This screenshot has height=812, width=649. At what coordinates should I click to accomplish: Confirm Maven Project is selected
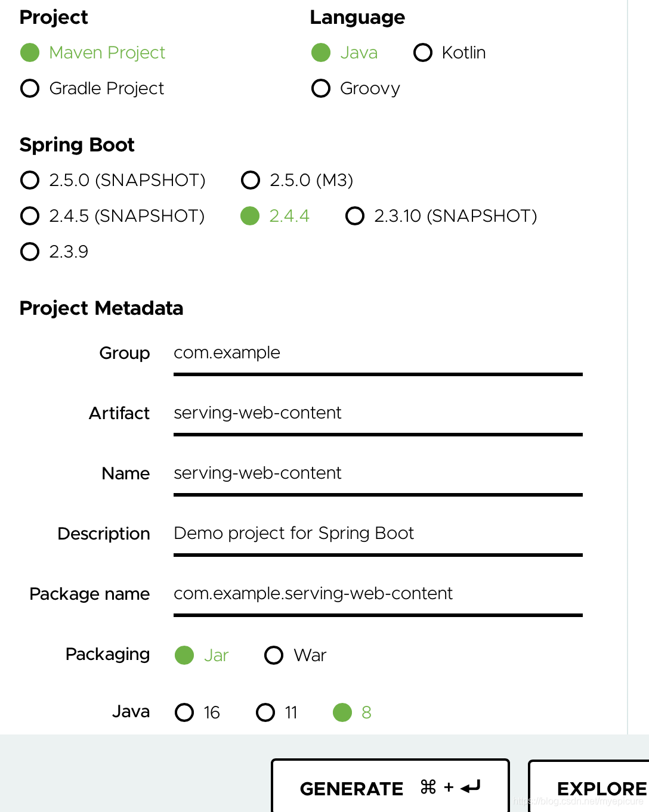pos(29,52)
